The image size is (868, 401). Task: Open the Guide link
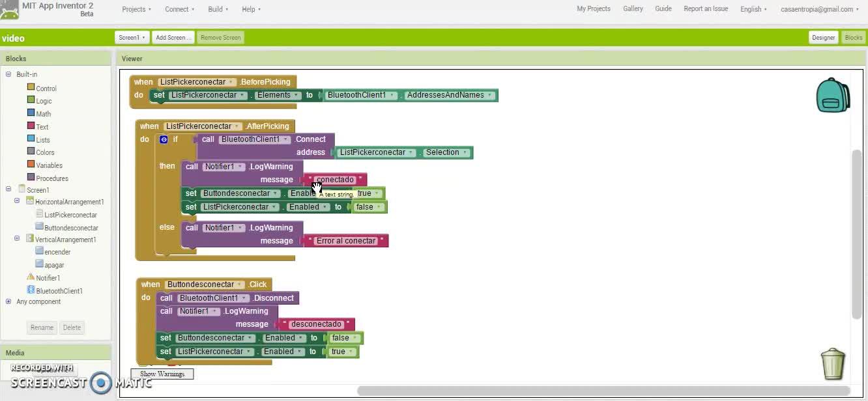(x=663, y=9)
